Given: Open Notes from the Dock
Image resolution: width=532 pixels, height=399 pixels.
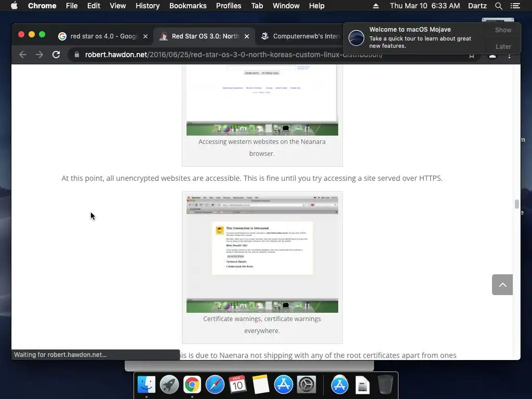Looking at the screenshot, I should tap(261, 385).
